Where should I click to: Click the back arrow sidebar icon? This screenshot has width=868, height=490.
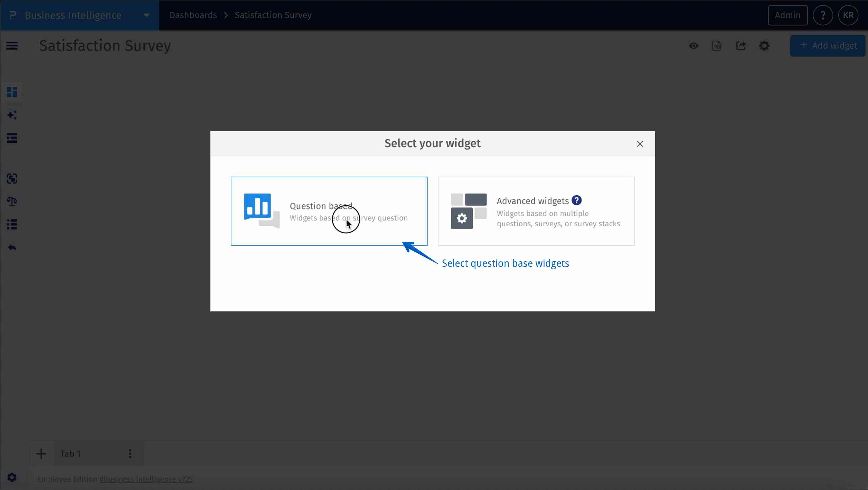pos(12,247)
